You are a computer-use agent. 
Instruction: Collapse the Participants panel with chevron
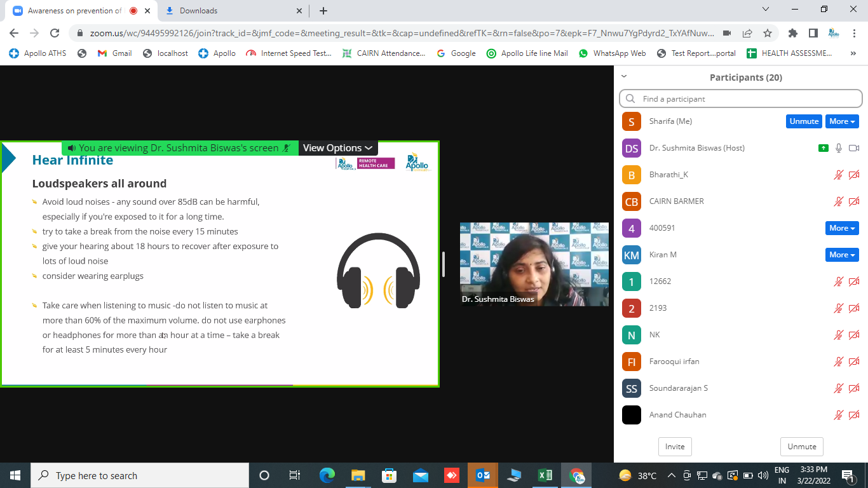coord(624,76)
